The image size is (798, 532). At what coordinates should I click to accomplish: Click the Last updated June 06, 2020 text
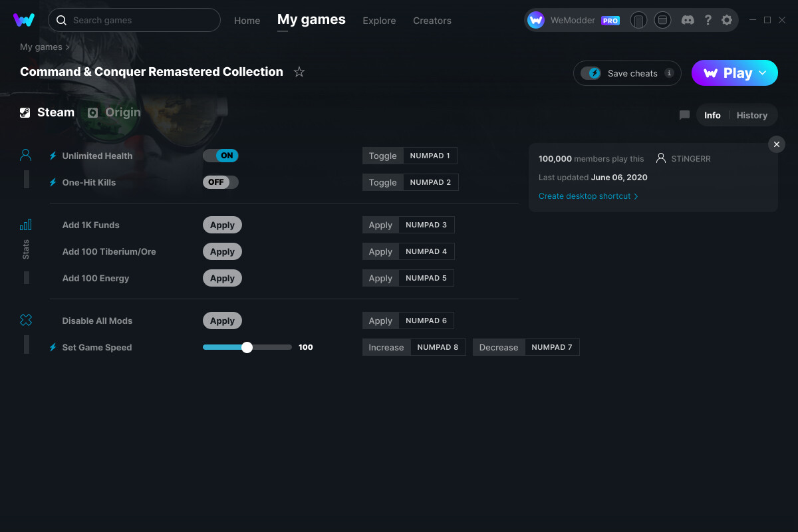pos(593,178)
